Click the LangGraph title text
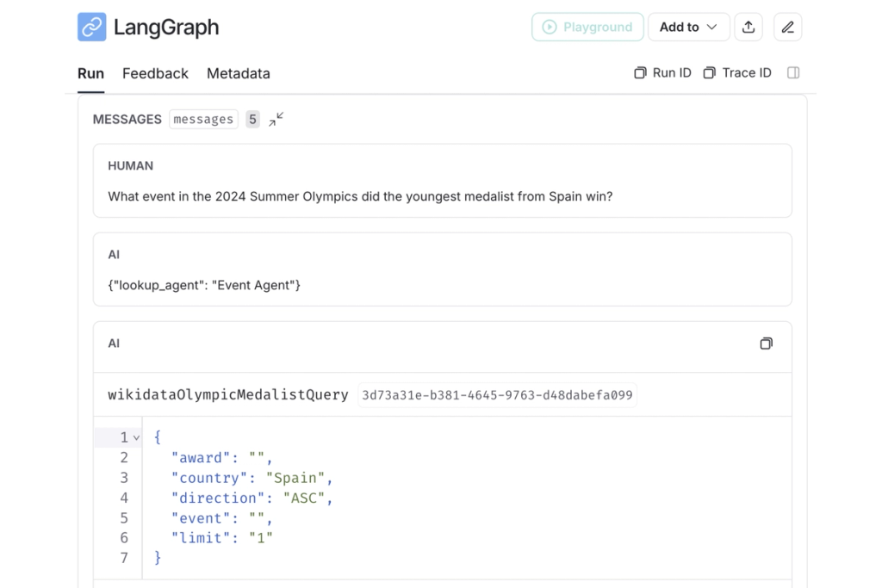 tap(166, 27)
